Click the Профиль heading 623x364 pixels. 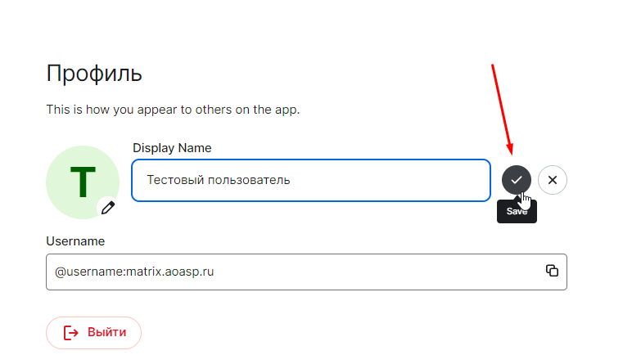94,74
